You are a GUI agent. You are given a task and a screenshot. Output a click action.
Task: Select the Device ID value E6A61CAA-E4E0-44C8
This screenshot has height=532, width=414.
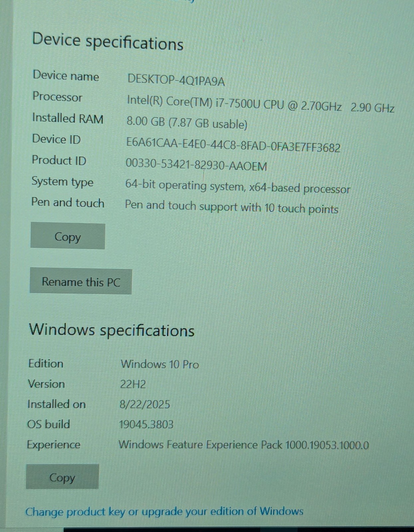[x=233, y=145]
